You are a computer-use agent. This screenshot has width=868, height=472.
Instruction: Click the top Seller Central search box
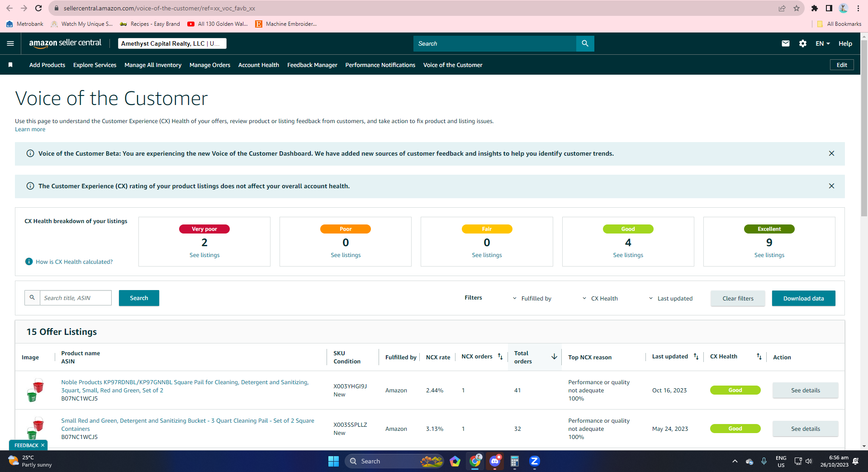click(495, 43)
